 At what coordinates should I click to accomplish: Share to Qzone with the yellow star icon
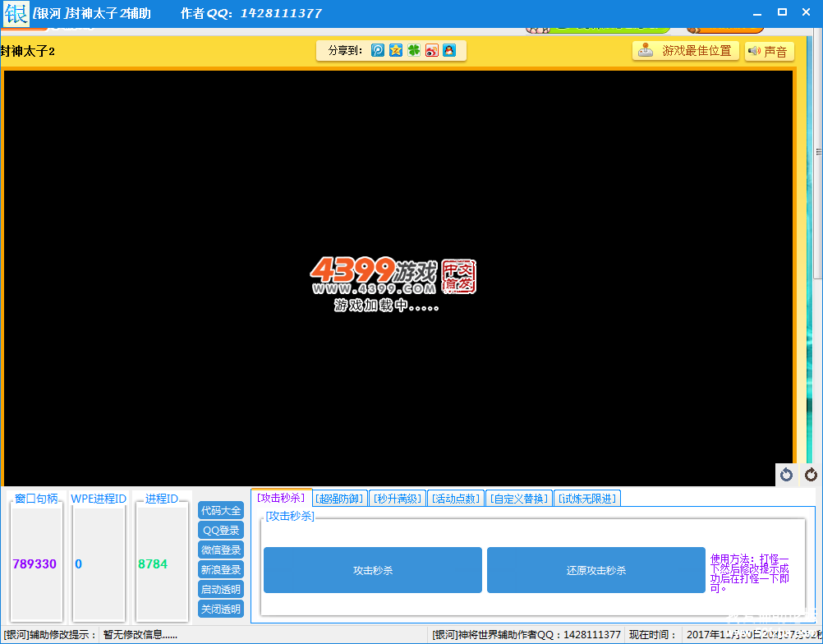[x=396, y=50]
